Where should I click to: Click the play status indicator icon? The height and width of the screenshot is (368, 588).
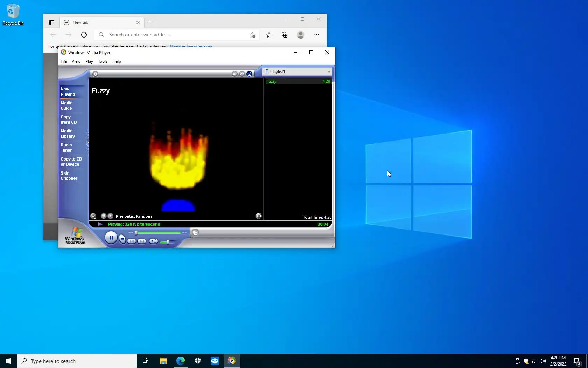coord(100,224)
